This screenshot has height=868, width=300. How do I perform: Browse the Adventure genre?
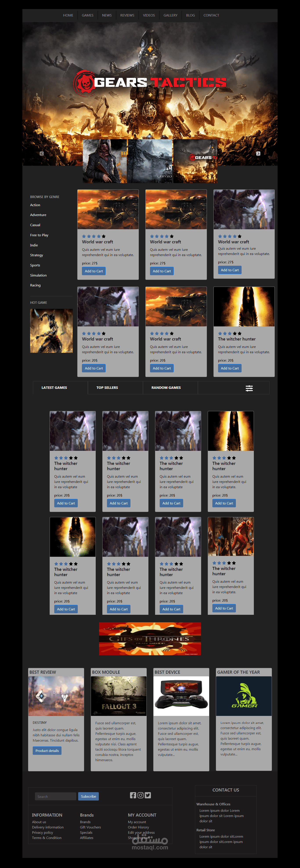coord(38,215)
